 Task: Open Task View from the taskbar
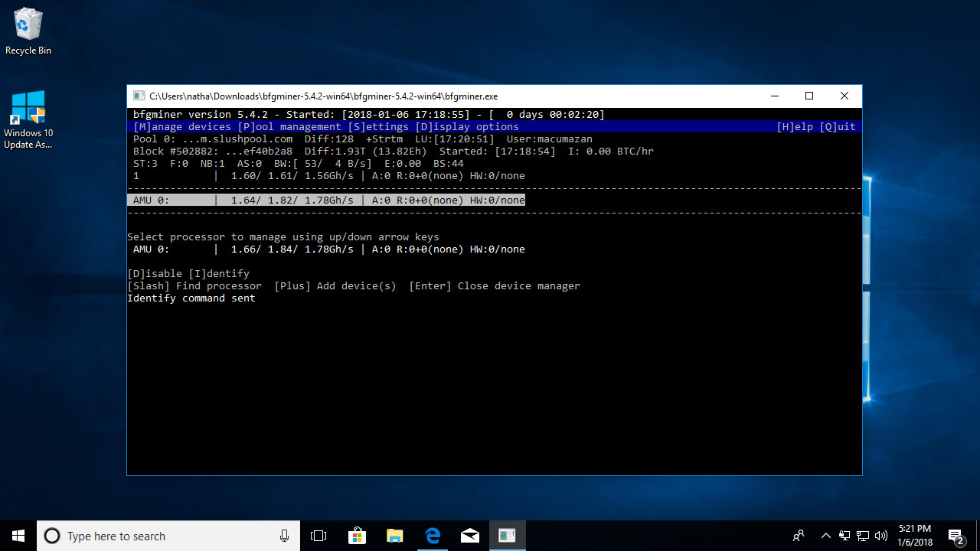tap(318, 536)
